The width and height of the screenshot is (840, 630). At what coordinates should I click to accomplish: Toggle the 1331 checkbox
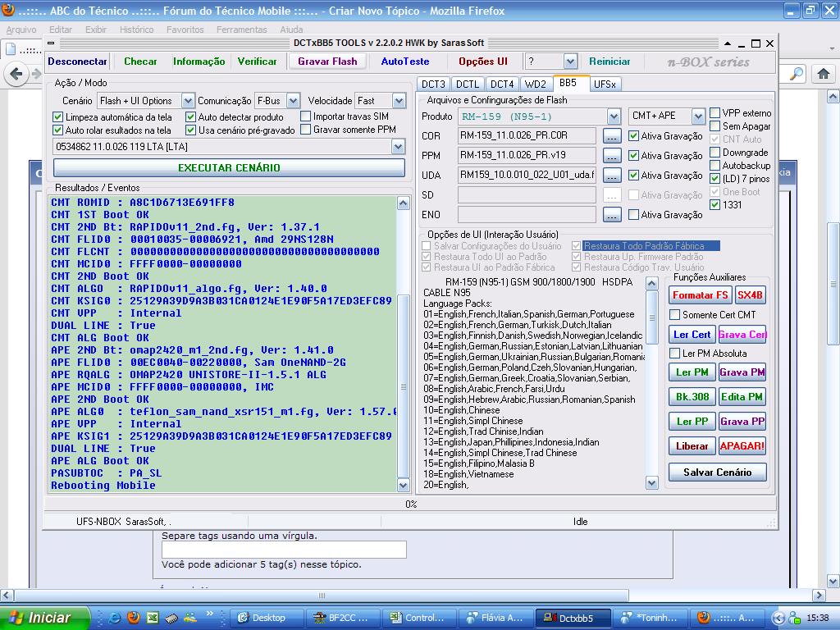click(x=714, y=204)
